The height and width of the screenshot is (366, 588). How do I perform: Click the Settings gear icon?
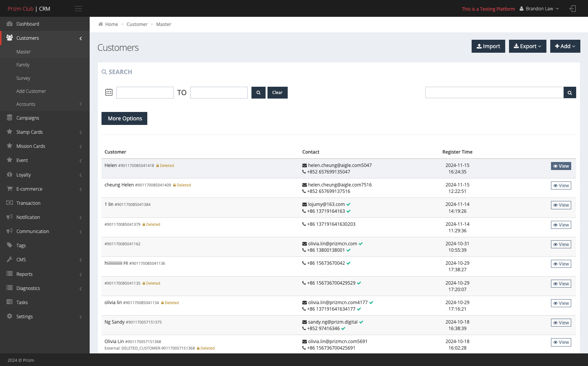[10, 316]
